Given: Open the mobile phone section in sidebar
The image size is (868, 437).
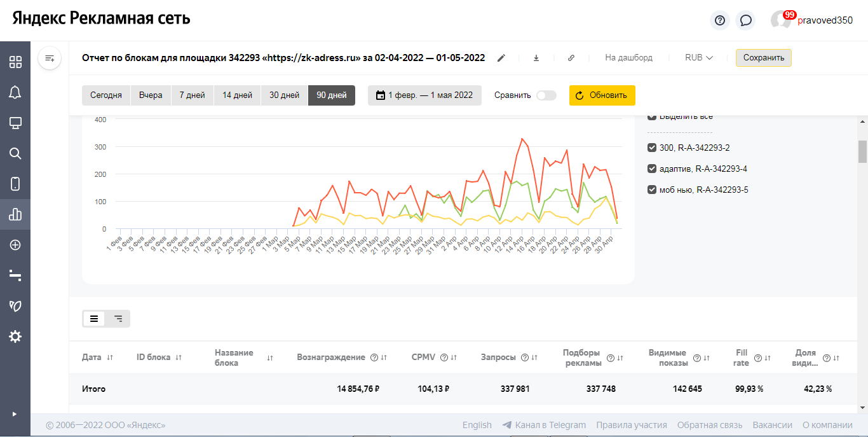Looking at the screenshot, I should coord(15,184).
